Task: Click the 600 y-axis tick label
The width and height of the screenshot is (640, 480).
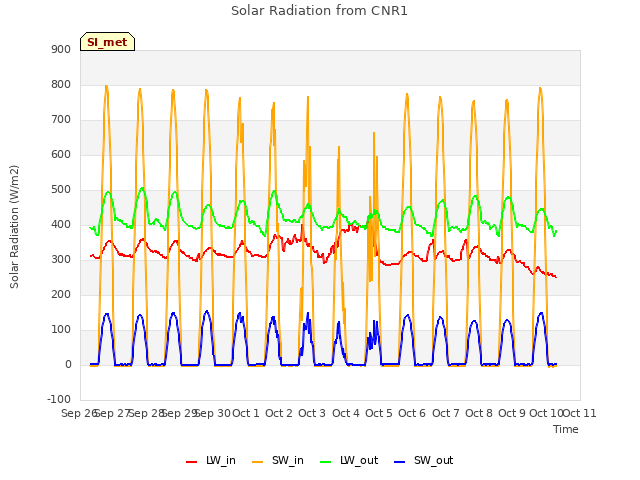Action: [61, 155]
